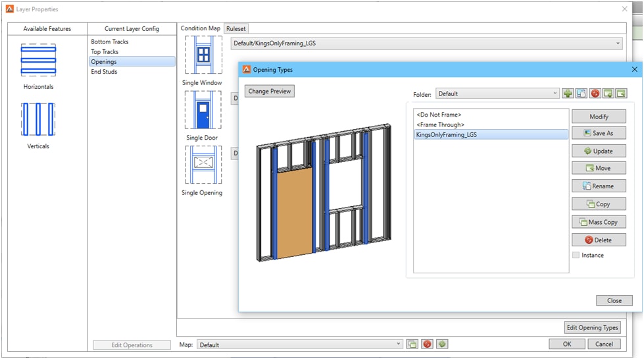
Task: Open the Default/KingsOnlyFraming_LGS dropdown
Action: pos(426,44)
